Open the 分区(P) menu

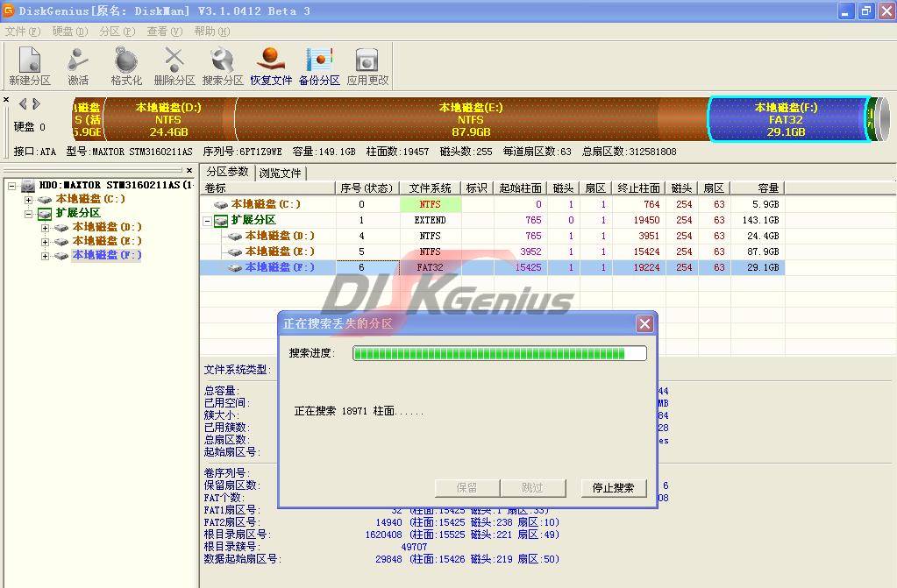pyautogui.click(x=117, y=31)
